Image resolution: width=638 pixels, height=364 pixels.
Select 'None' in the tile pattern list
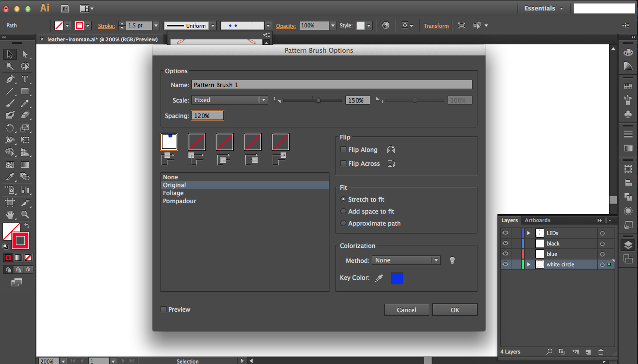pos(245,177)
